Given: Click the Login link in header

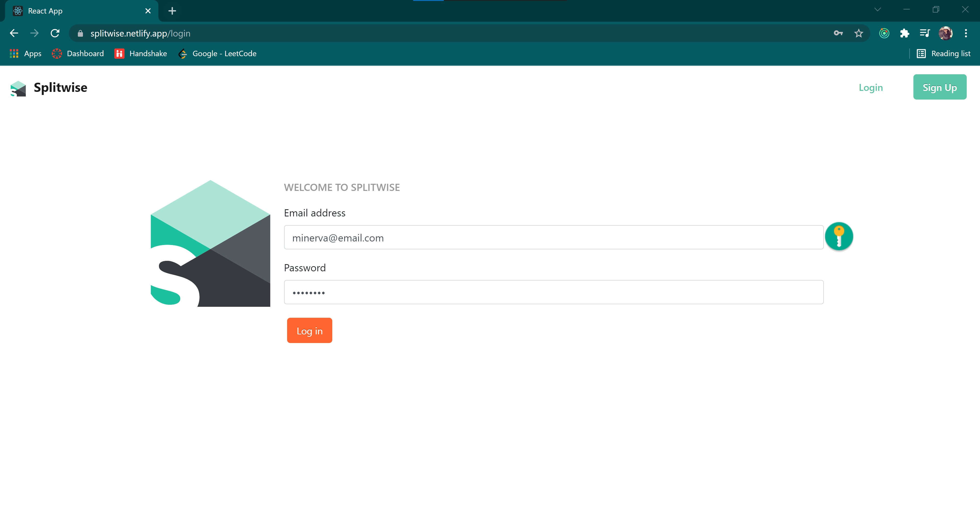Looking at the screenshot, I should 871,88.
